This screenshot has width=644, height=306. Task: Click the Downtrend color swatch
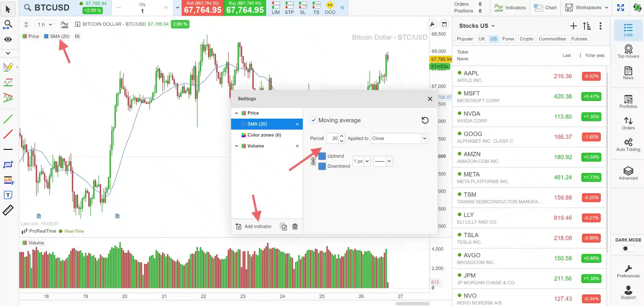322,166
